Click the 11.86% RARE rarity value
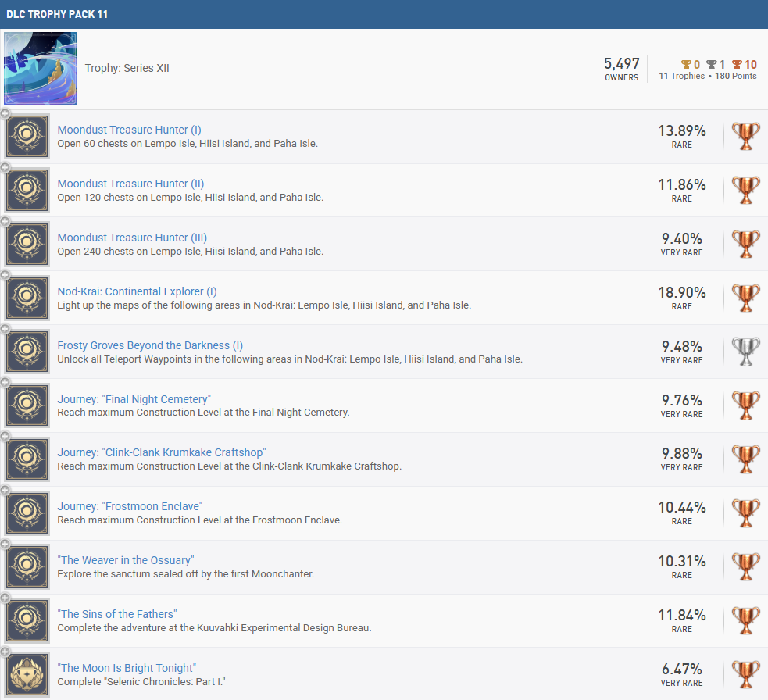 tap(682, 190)
